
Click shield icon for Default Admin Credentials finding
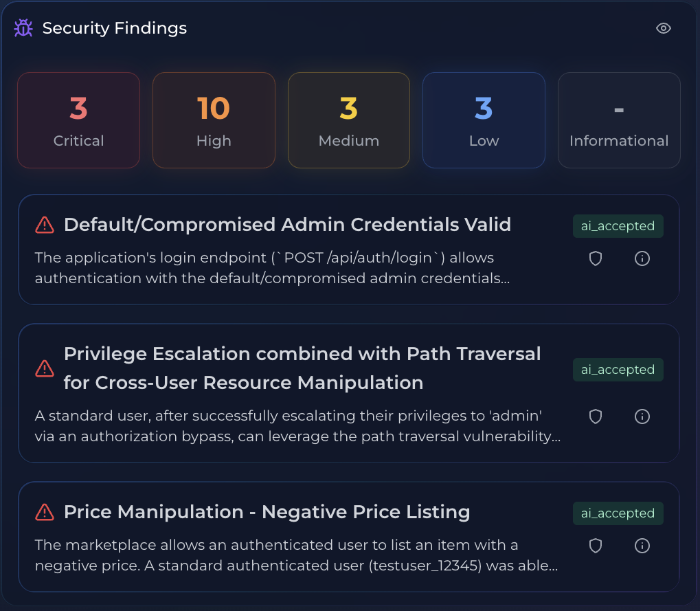[x=596, y=258]
